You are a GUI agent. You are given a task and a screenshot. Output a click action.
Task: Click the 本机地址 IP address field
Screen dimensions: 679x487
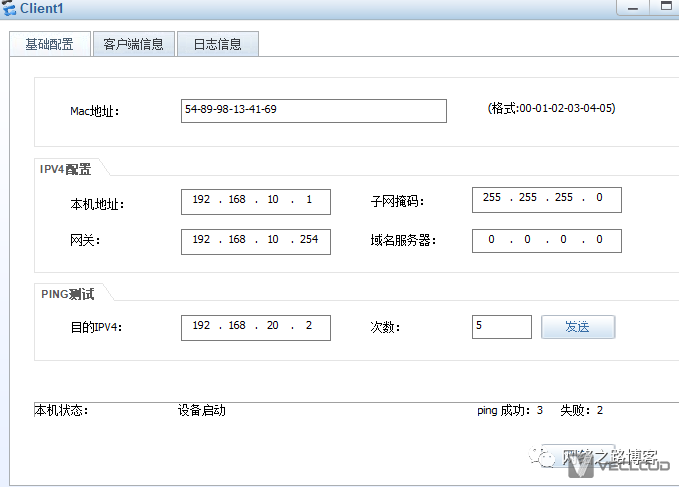coord(255,202)
